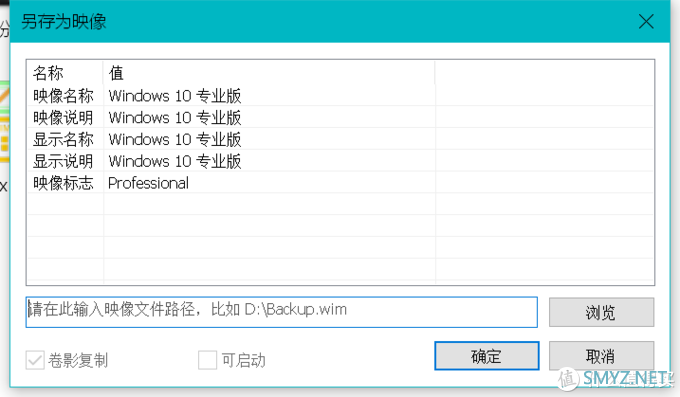This screenshot has height=397, width=680.
Task: Click the 浏览 browse button
Action: click(601, 312)
